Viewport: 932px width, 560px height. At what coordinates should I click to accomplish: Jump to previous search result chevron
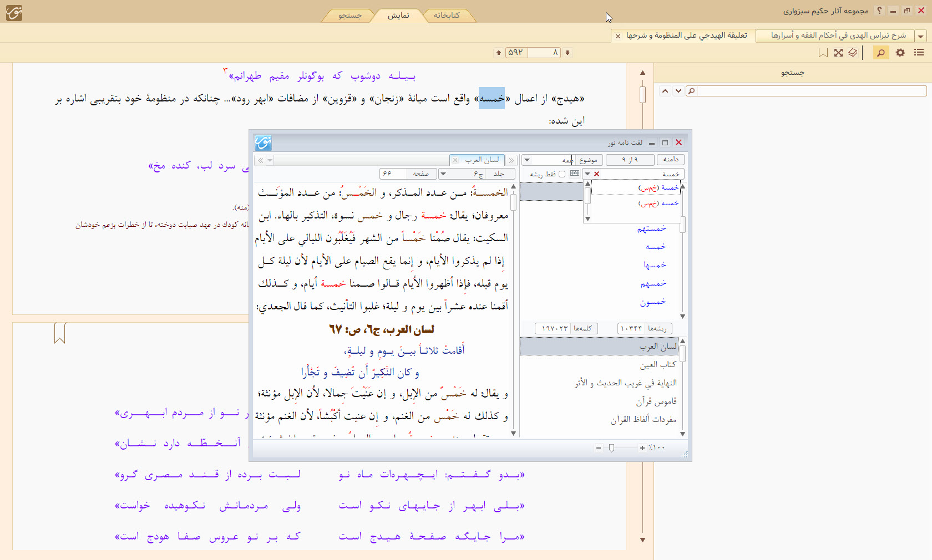click(x=665, y=91)
